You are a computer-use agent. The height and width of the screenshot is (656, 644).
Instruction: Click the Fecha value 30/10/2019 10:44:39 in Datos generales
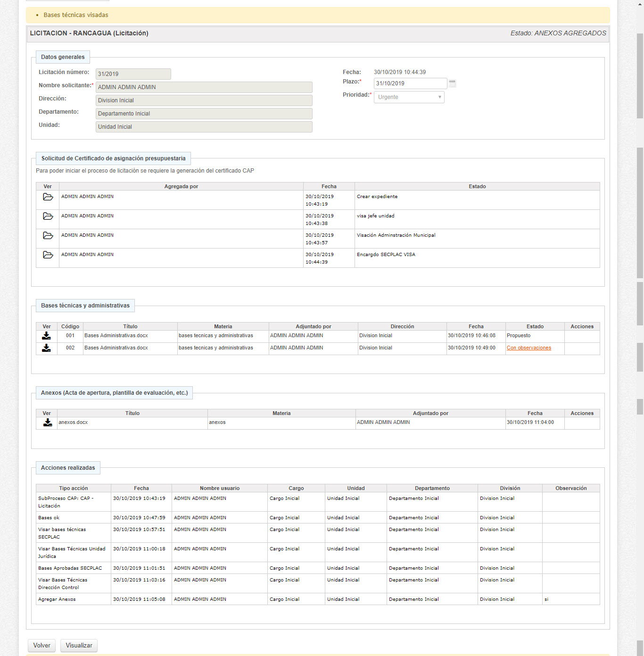[x=400, y=72]
